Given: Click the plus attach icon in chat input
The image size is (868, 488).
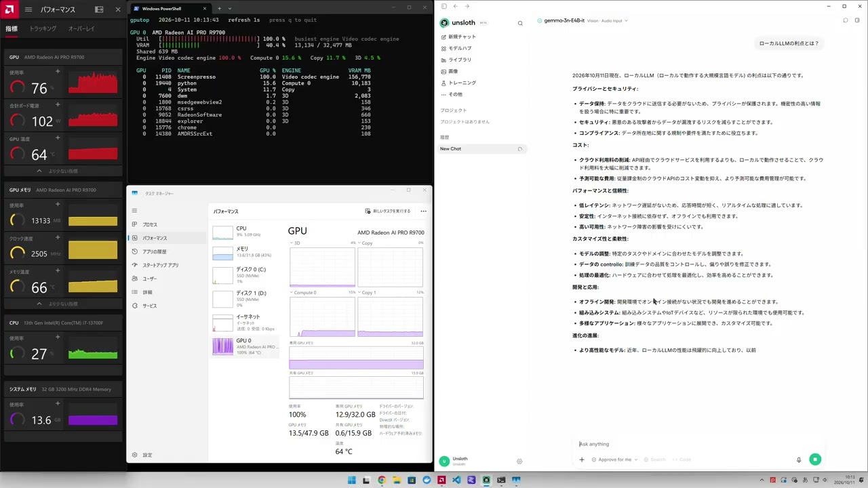Looking at the screenshot, I should [x=581, y=460].
